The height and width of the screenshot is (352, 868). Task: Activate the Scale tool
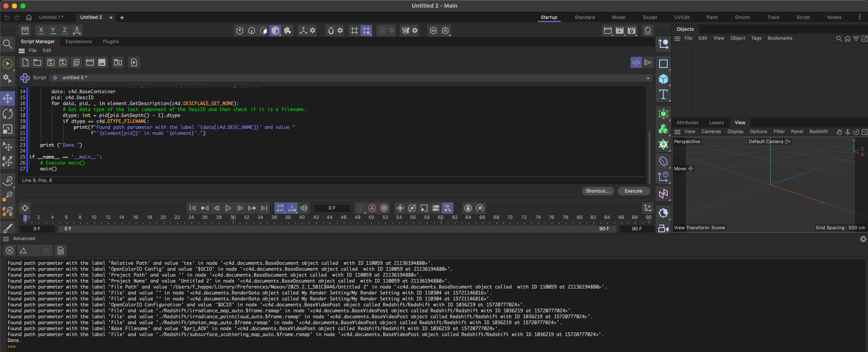pos(7,129)
